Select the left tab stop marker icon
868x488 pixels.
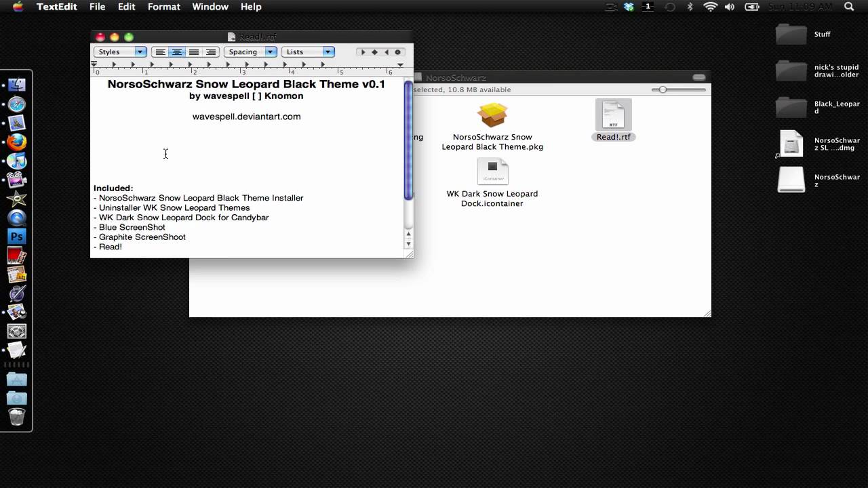pyautogui.click(x=363, y=52)
